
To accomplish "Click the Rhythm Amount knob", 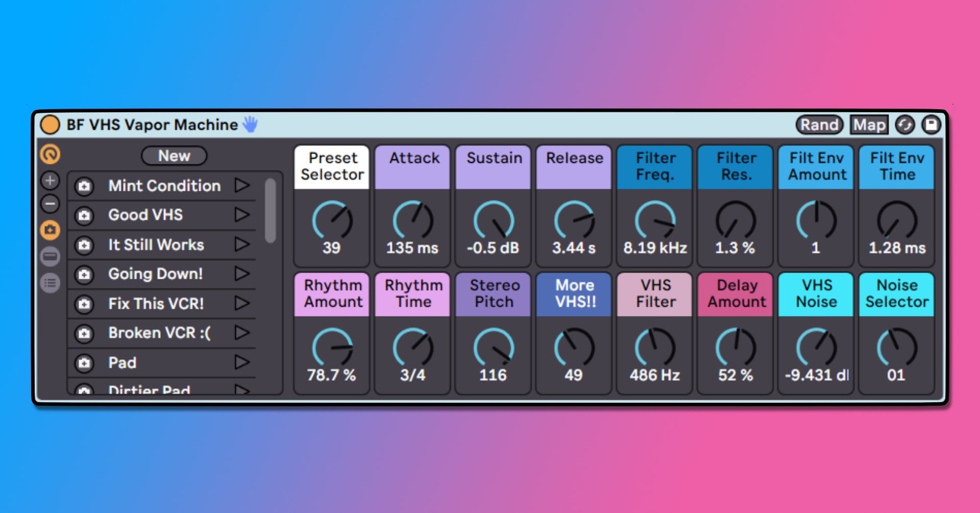I will [332, 348].
